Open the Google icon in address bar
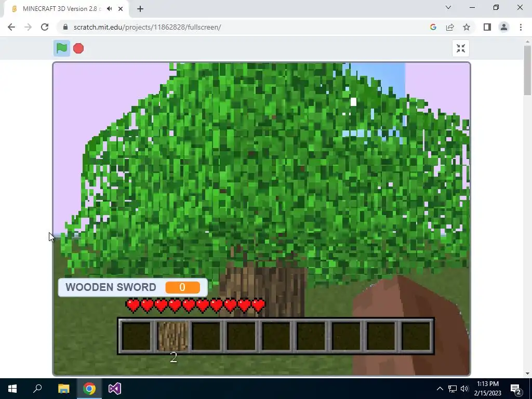The height and width of the screenshot is (399, 532). click(x=433, y=27)
